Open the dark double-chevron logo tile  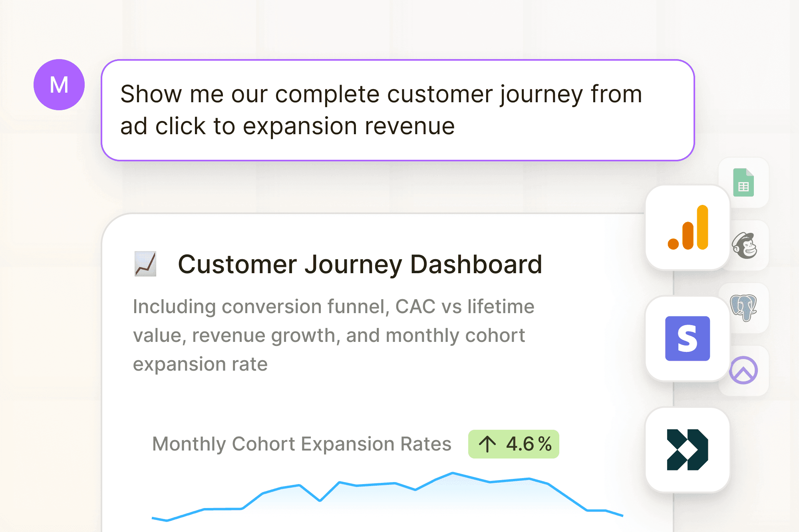(687, 450)
